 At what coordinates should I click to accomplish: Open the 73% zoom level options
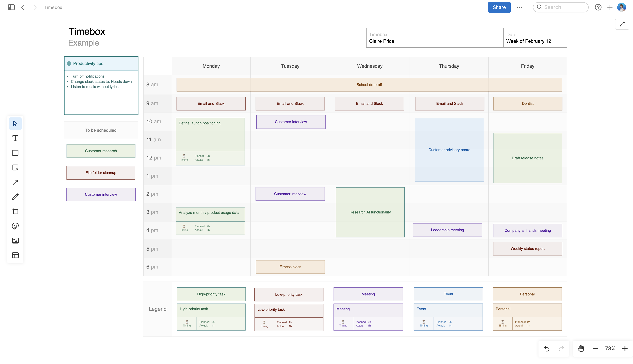610,348
